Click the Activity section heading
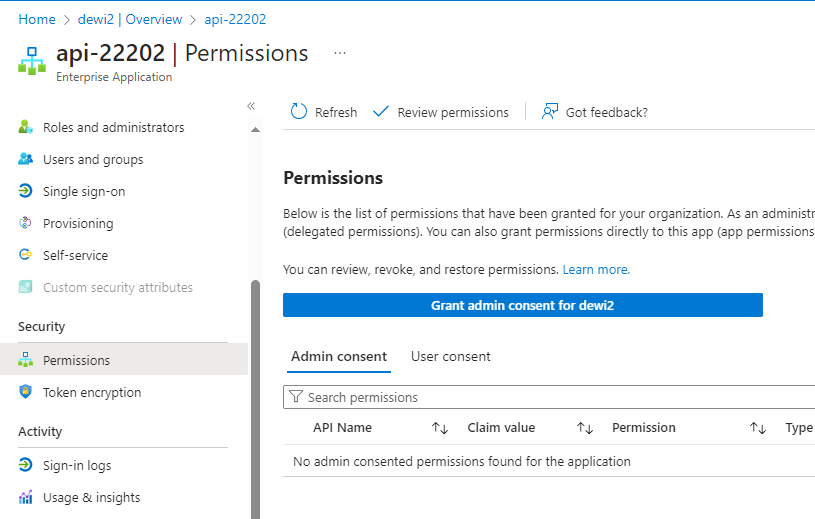The image size is (815, 519). [40, 432]
